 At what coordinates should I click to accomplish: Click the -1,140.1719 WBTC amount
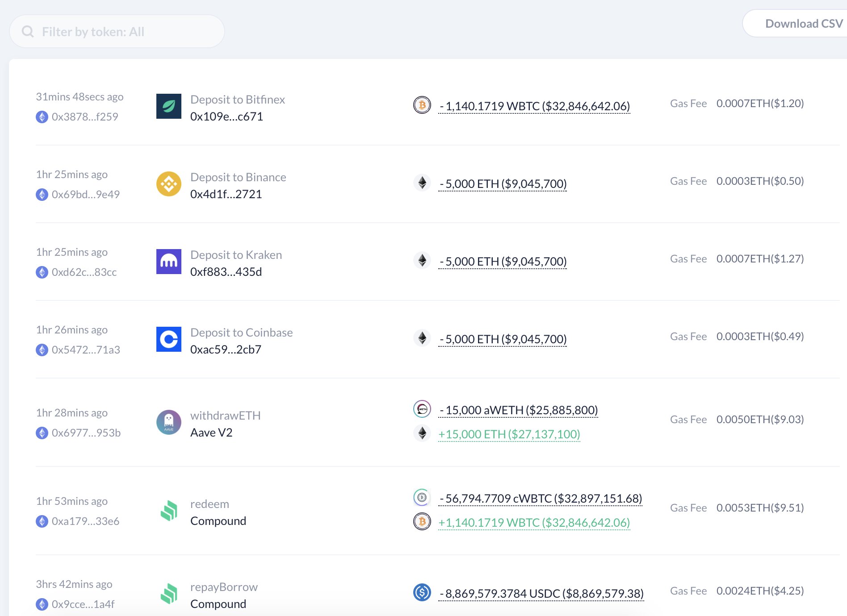[x=534, y=106]
